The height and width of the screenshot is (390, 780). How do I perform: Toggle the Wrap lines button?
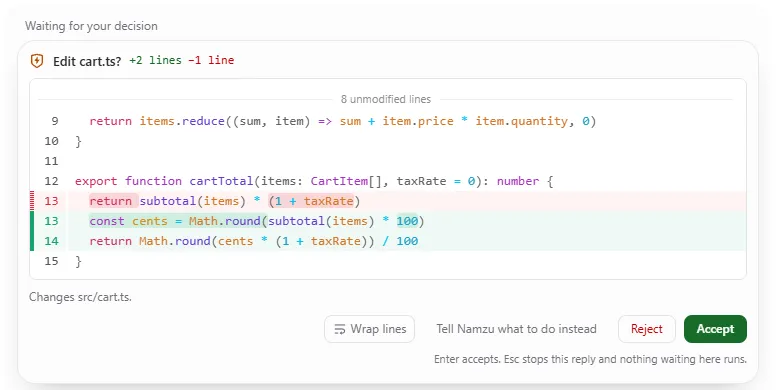369,329
